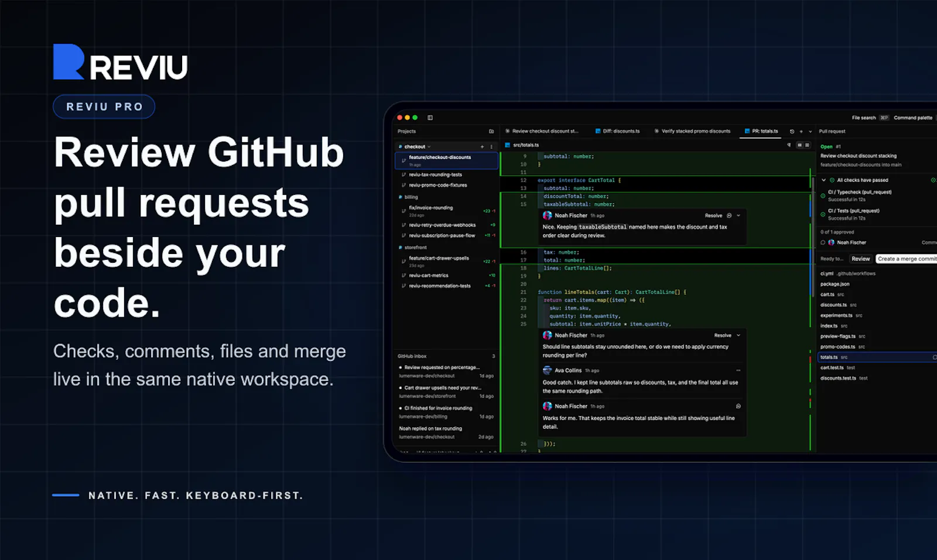Open Cart drawer upsells inbox notification
The image size is (937, 560).
[446, 391]
